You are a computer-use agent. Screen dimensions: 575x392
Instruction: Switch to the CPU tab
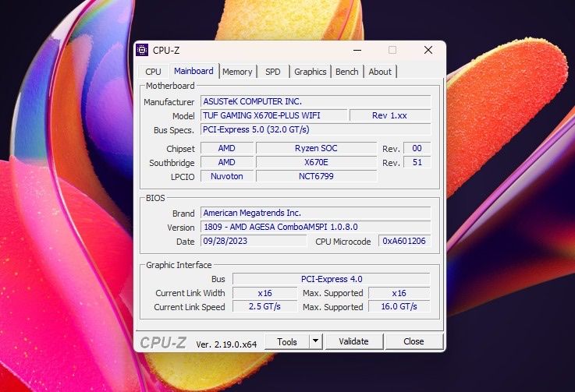coord(153,72)
